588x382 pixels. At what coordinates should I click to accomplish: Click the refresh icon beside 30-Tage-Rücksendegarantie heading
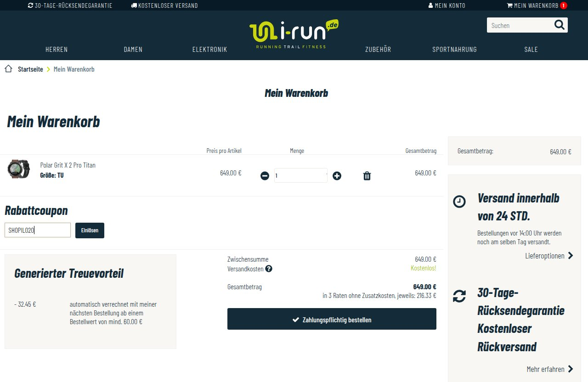pyautogui.click(x=459, y=296)
